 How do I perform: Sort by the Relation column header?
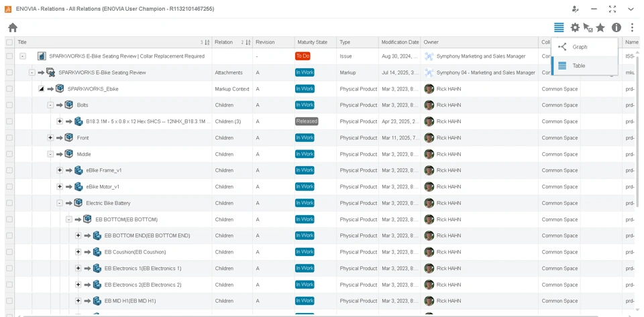tap(233, 42)
